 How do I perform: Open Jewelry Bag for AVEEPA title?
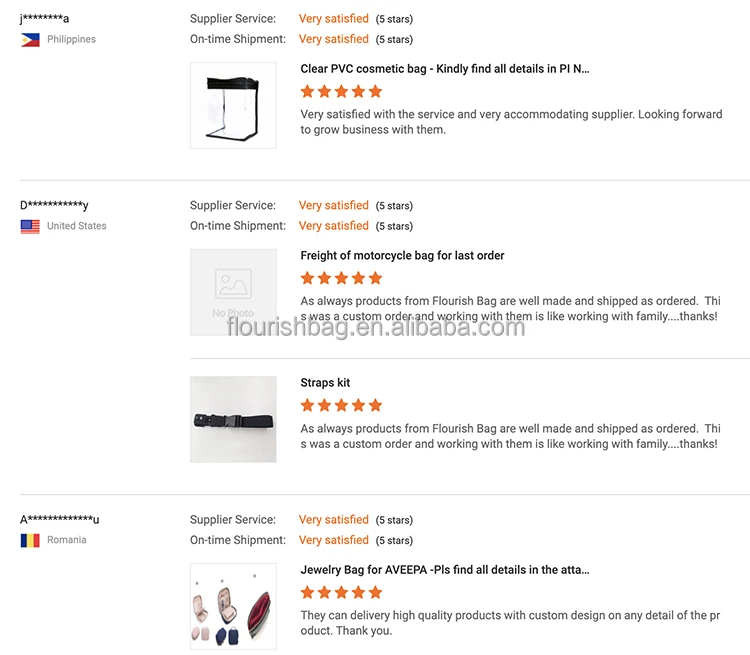(x=445, y=570)
